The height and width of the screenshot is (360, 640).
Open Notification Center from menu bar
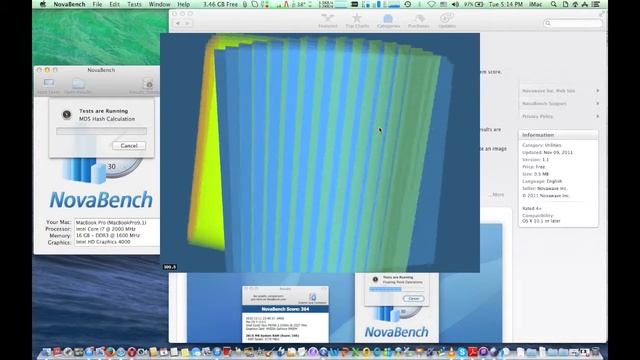coord(596,4)
